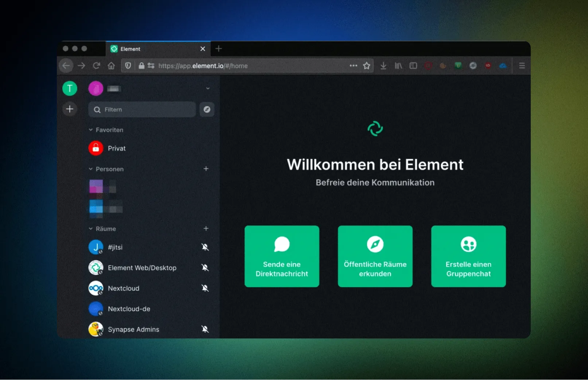
Task: Open a new browser tab
Action: 219,48
